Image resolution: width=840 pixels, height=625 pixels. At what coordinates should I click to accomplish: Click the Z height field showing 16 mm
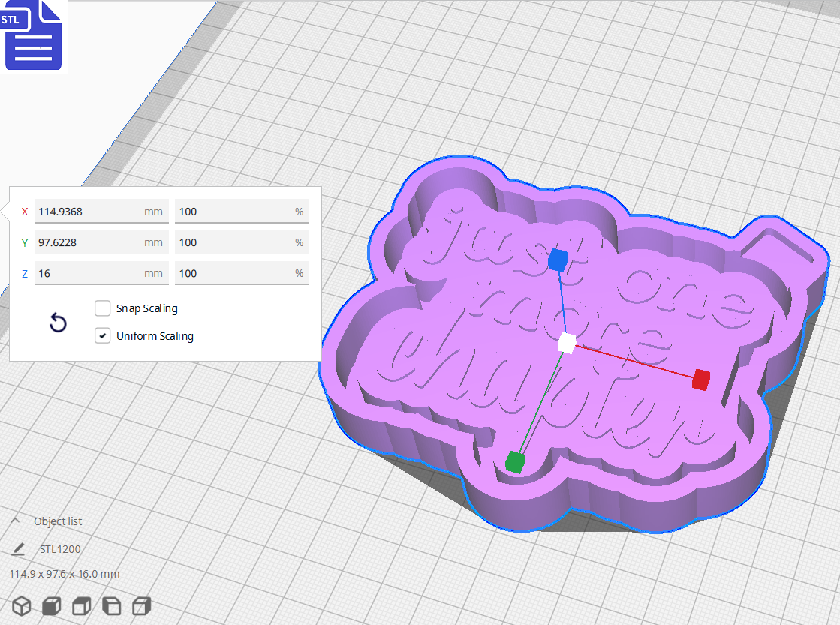[x=101, y=273]
